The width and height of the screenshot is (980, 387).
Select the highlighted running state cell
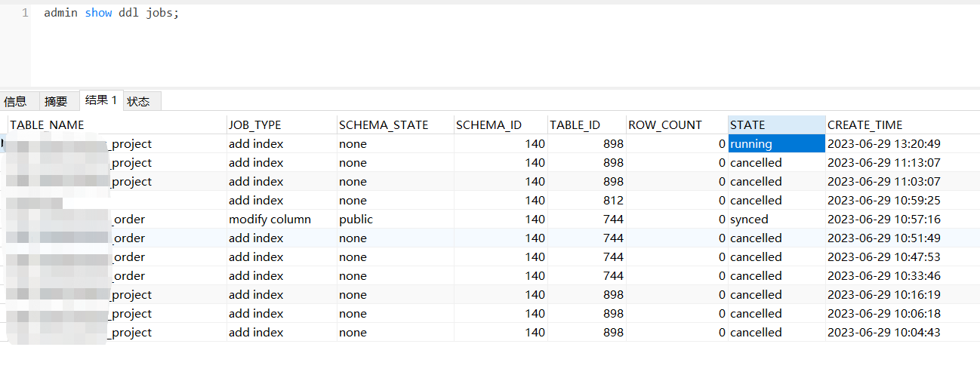coord(776,143)
